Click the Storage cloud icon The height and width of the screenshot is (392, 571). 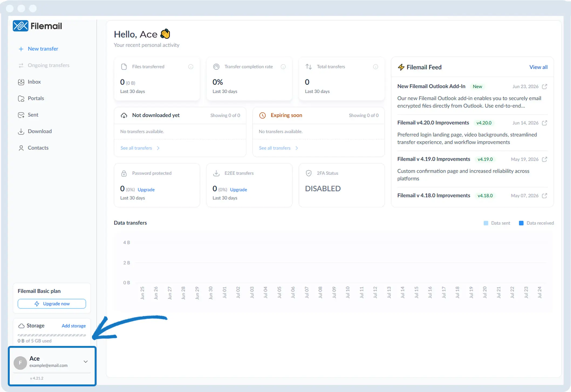(21, 326)
